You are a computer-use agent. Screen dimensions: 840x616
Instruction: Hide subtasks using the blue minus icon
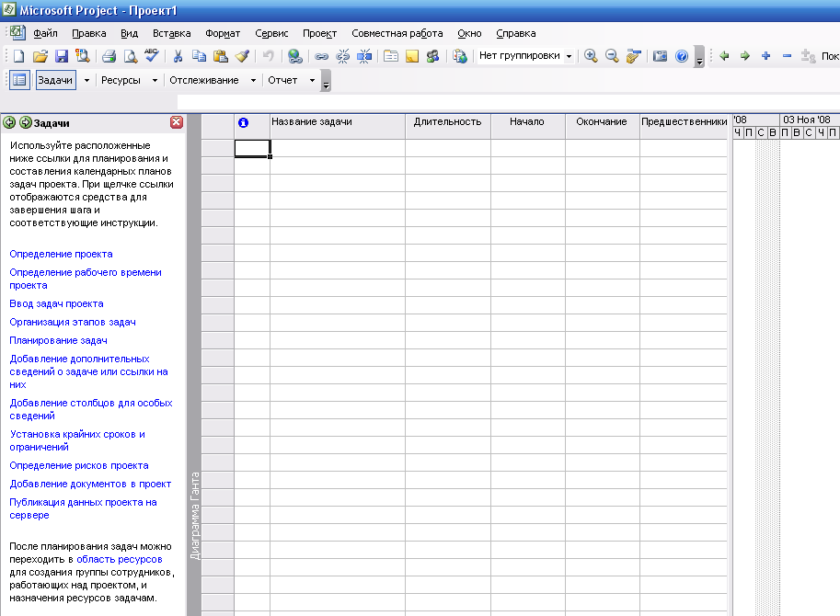click(787, 56)
